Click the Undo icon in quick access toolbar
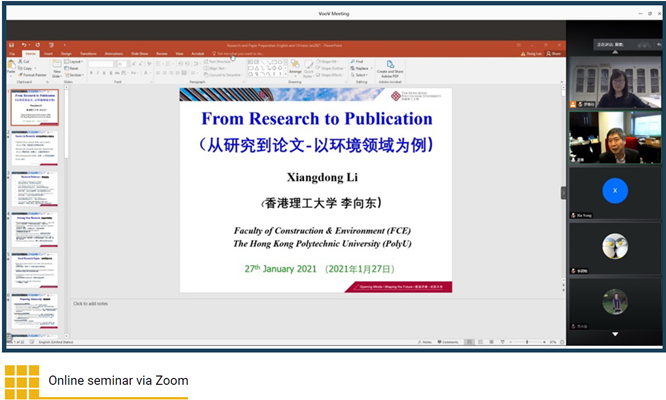Screen dimensions: 666x400 click(21, 45)
